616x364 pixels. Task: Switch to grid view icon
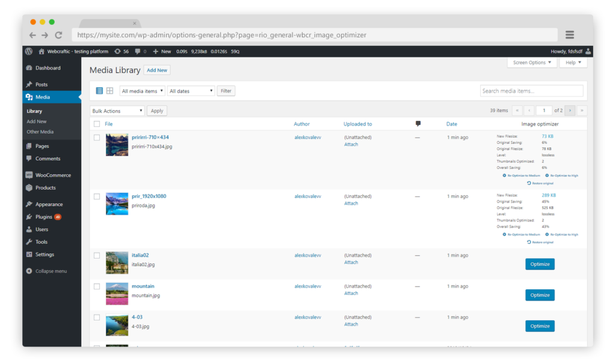point(109,91)
